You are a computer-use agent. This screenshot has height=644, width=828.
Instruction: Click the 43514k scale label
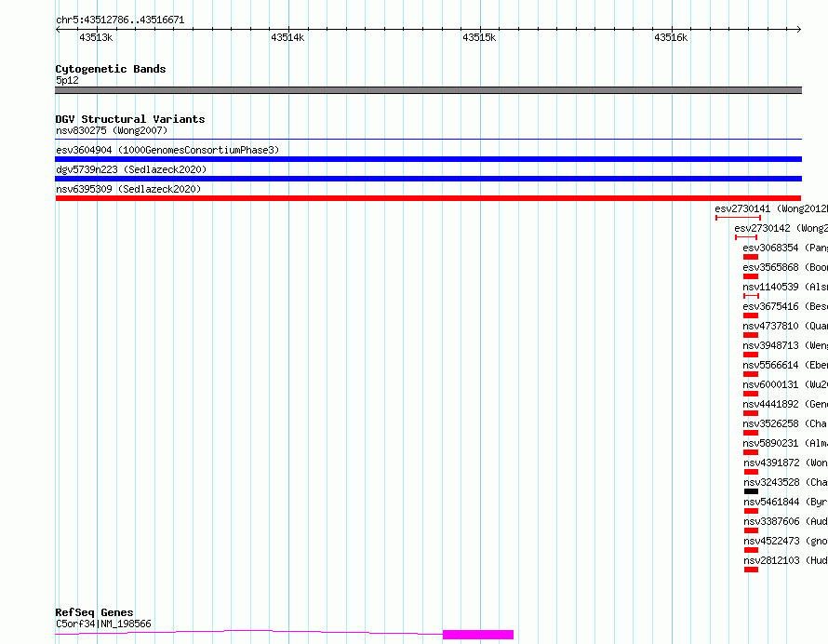click(287, 37)
